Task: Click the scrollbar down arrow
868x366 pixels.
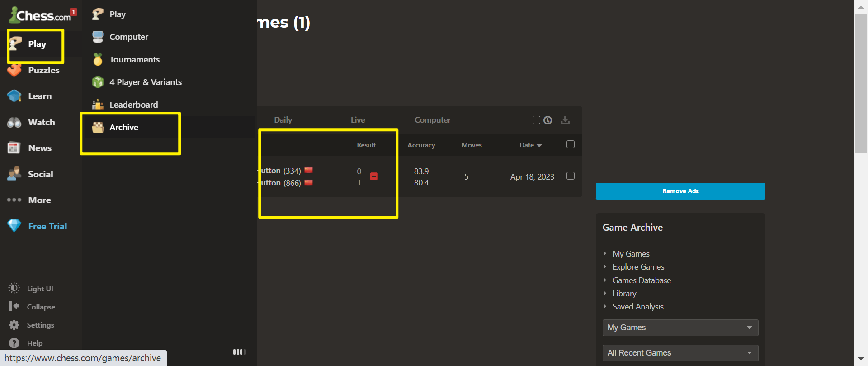Action: pyautogui.click(x=861, y=359)
